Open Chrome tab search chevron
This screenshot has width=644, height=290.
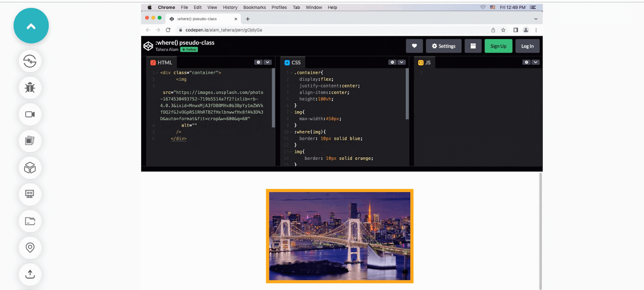pos(536,19)
